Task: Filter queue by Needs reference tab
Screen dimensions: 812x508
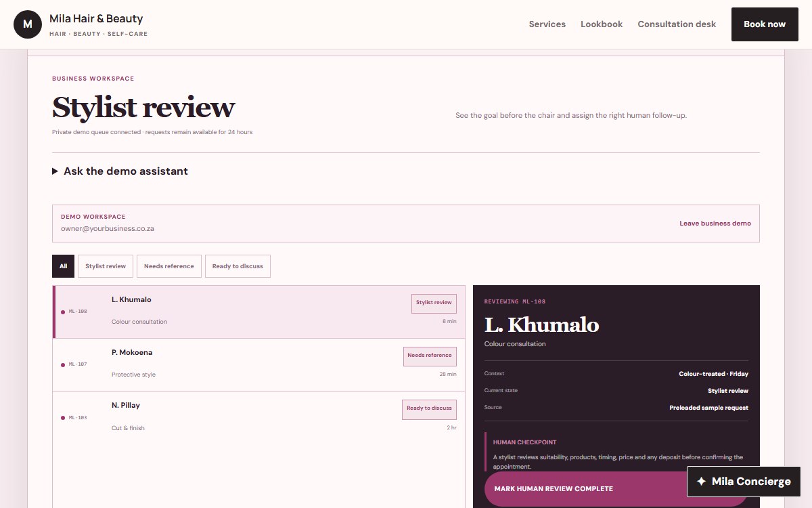Action: (x=169, y=266)
